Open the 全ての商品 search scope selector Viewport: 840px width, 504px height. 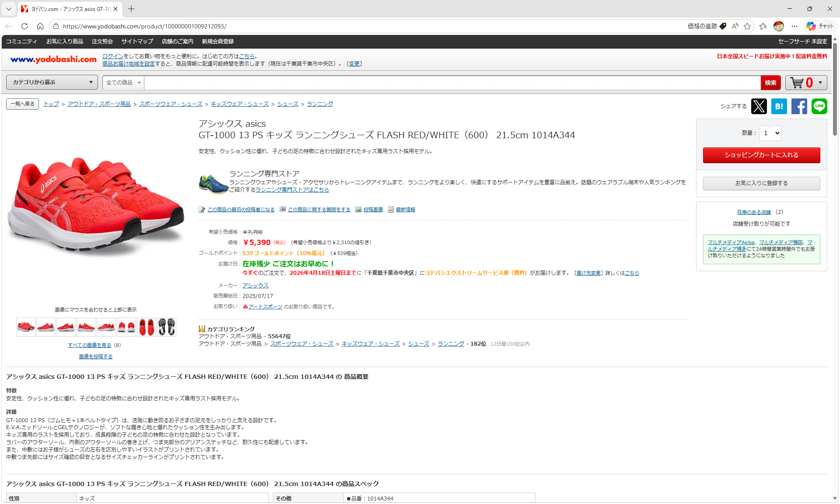[122, 82]
